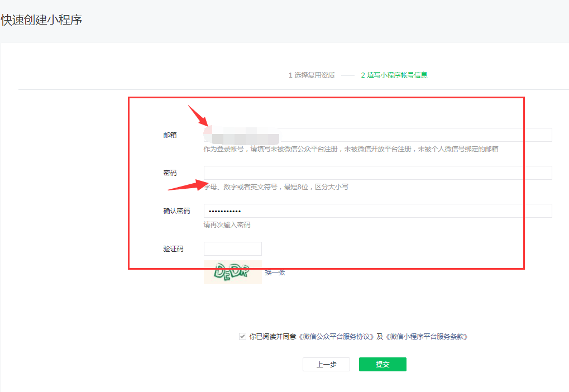
Task: Click the 提交 submit button
Action: (x=382, y=364)
